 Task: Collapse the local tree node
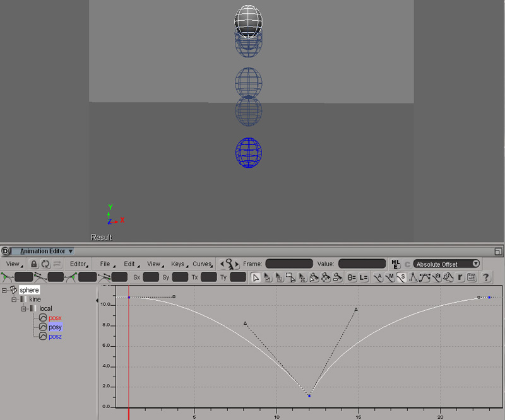point(23,309)
